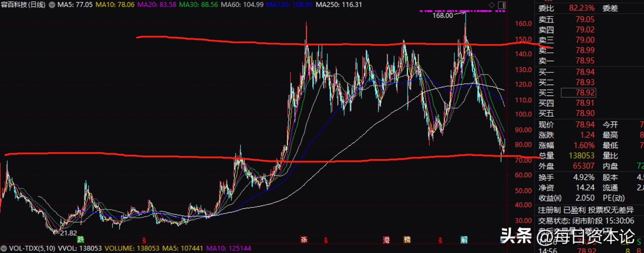Select the 卖五 79.05 ask row
The width and height of the screenshot is (644, 253).
coord(567,20)
